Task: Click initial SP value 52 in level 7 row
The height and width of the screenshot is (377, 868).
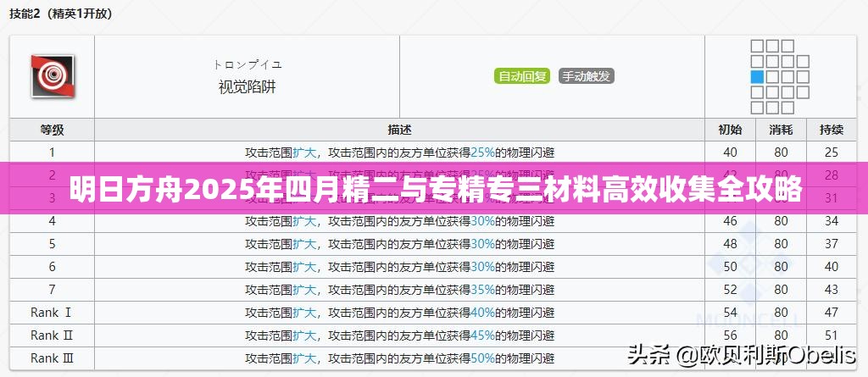Action: pos(730,290)
